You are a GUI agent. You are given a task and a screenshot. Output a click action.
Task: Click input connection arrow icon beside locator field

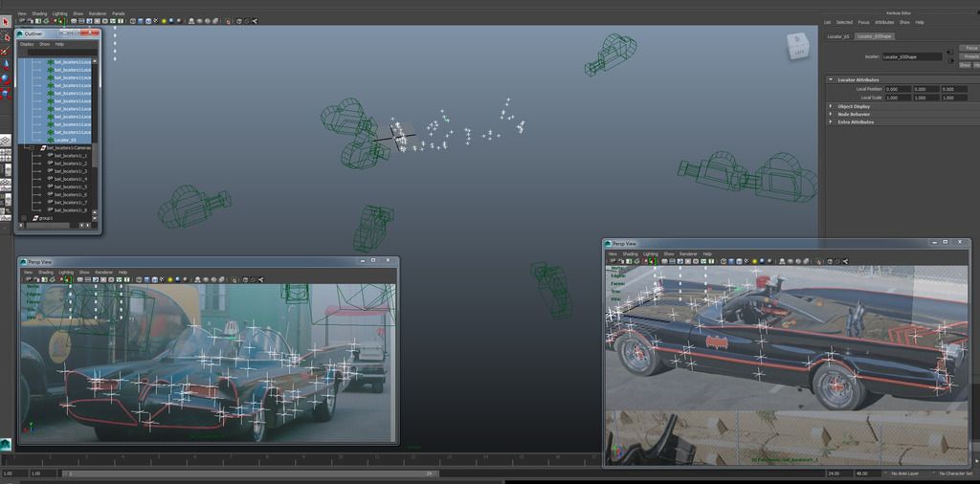tap(950, 50)
